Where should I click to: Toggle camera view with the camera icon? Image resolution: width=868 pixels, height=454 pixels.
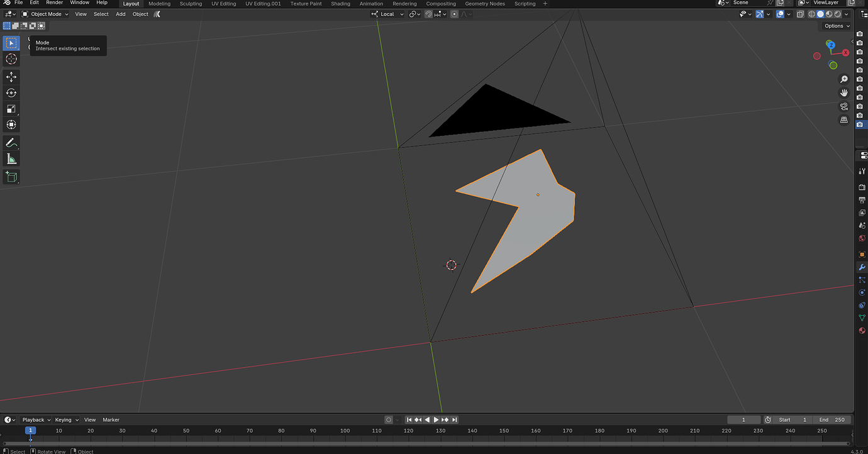coord(844,106)
